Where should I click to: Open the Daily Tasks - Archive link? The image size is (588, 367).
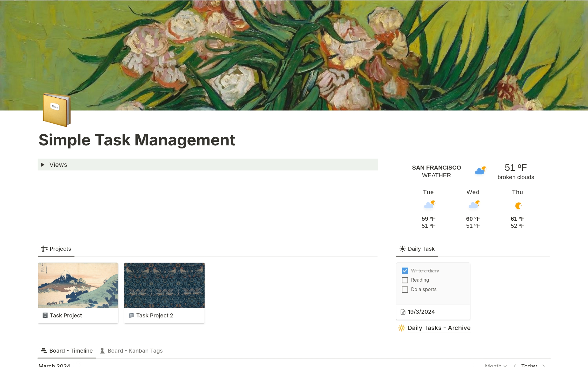pos(439,328)
